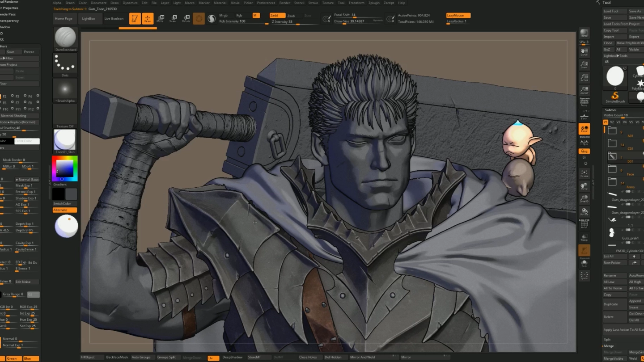Toggle the Persp perspective view
644x362 pixels.
point(584,103)
